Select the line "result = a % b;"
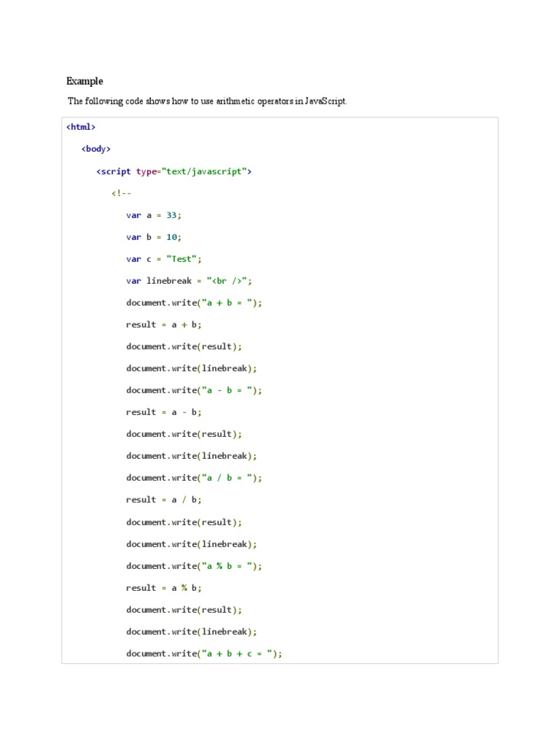The image size is (560, 747). click(x=164, y=588)
